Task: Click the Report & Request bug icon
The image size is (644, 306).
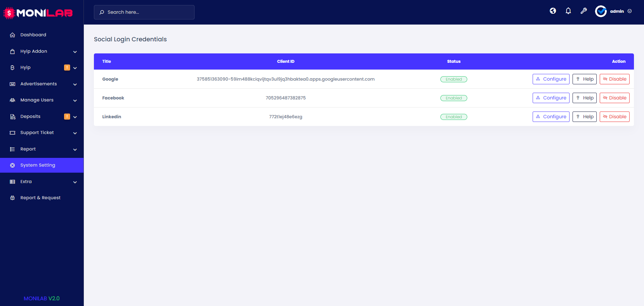Action: pos(12,198)
